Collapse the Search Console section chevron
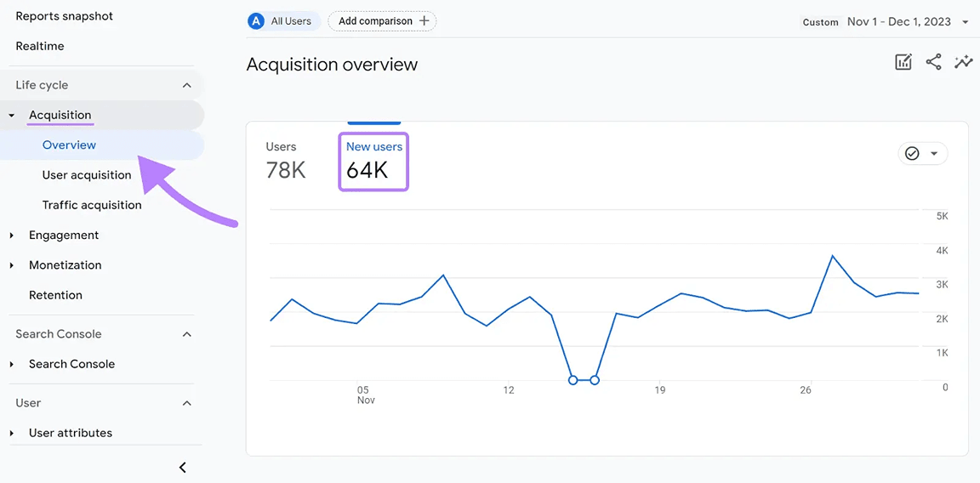 (187, 334)
